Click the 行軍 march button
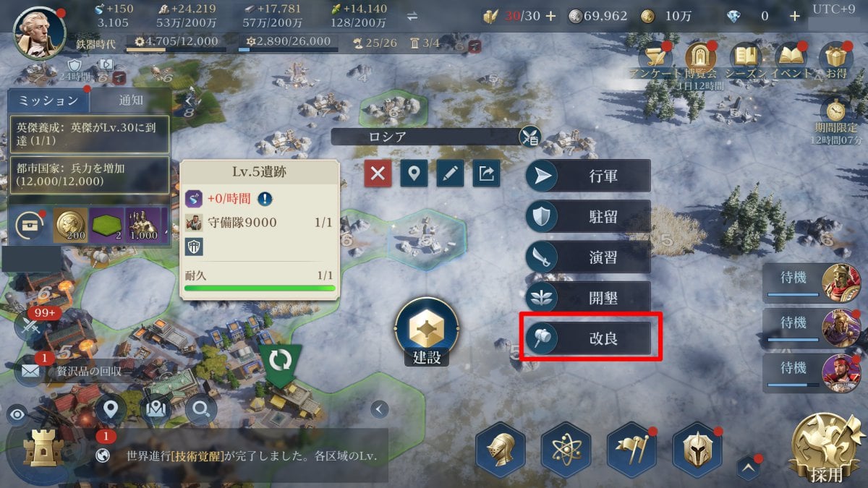868x488 pixels. [x=587, y=176]
